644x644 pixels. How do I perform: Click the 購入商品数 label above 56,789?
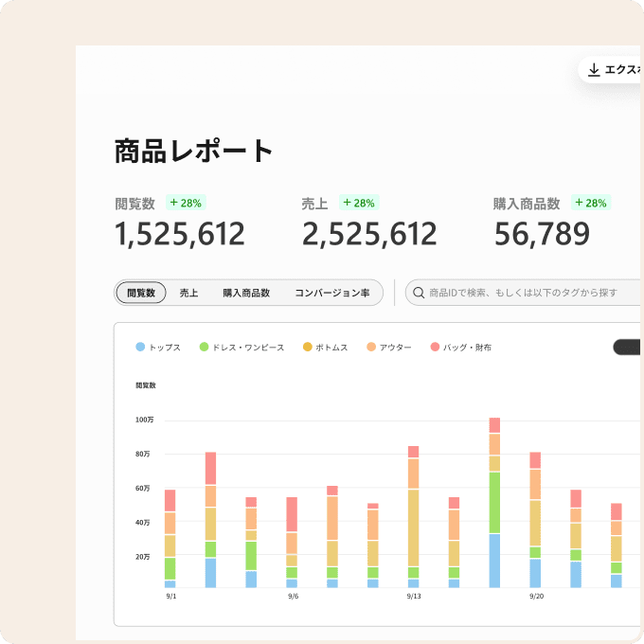(527, 204)
